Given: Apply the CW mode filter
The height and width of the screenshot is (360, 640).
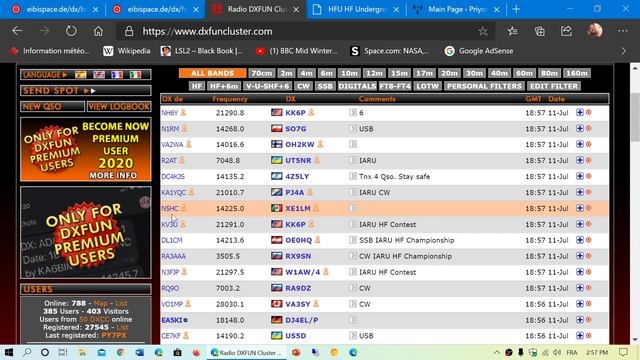Looking at the screenshot, I should click(303, 86).
